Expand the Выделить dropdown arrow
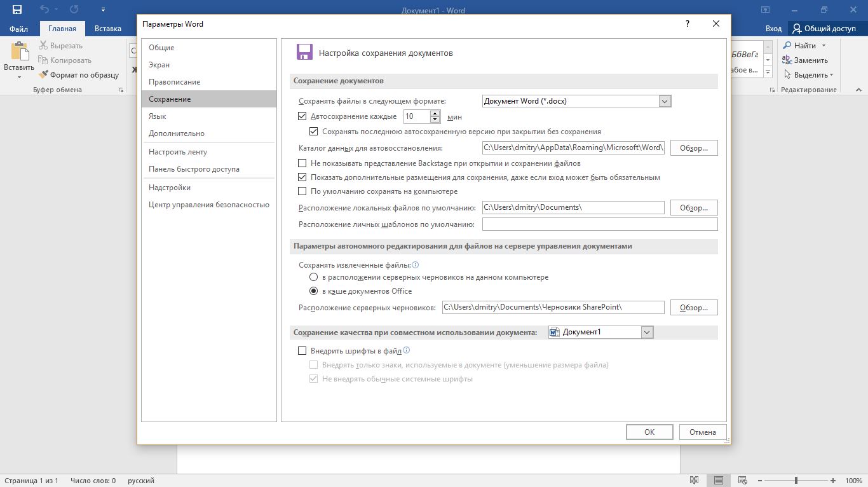The width and height of the screenshot is (868, 487). (x=831, y=75)
